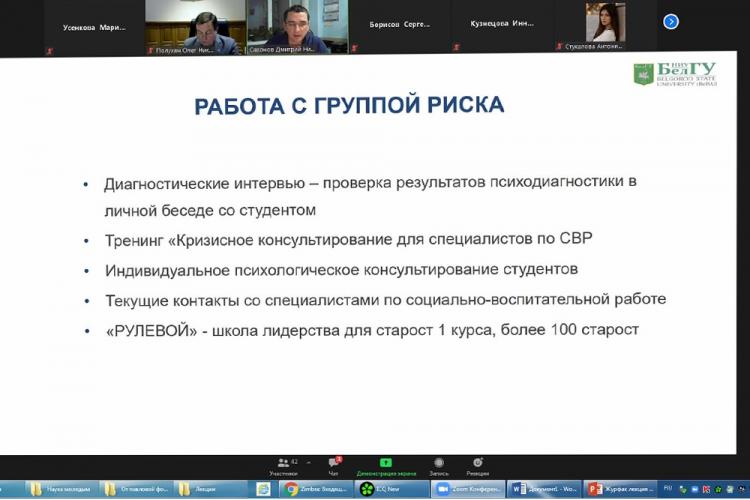
Task: Start recording with the Запись button
Action: 439,467
